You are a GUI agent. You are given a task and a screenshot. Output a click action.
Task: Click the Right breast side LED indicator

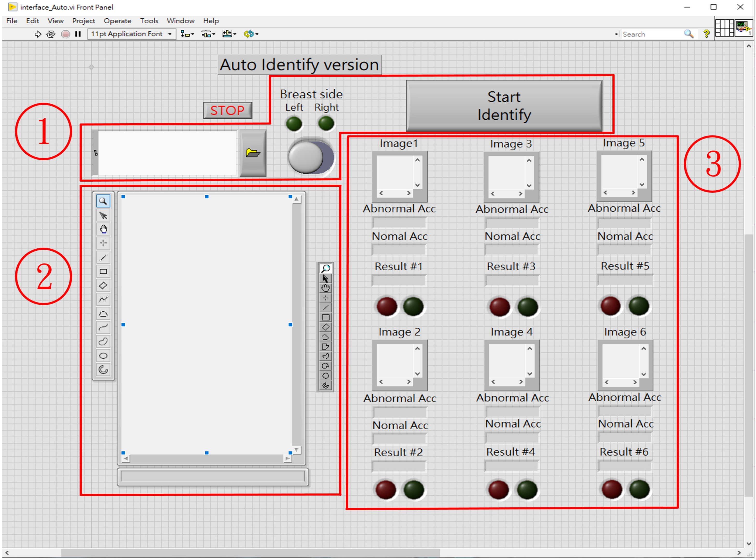(326, 123)
